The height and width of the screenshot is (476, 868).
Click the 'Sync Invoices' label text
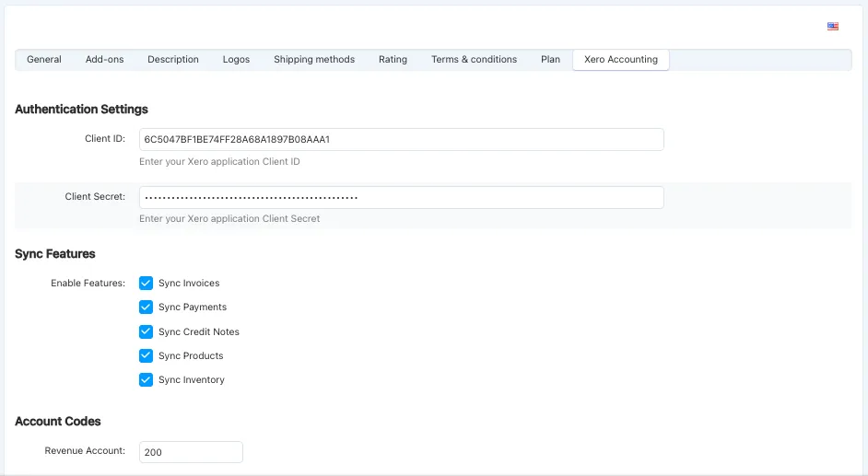pyautogui.click(x=189, y=283)
